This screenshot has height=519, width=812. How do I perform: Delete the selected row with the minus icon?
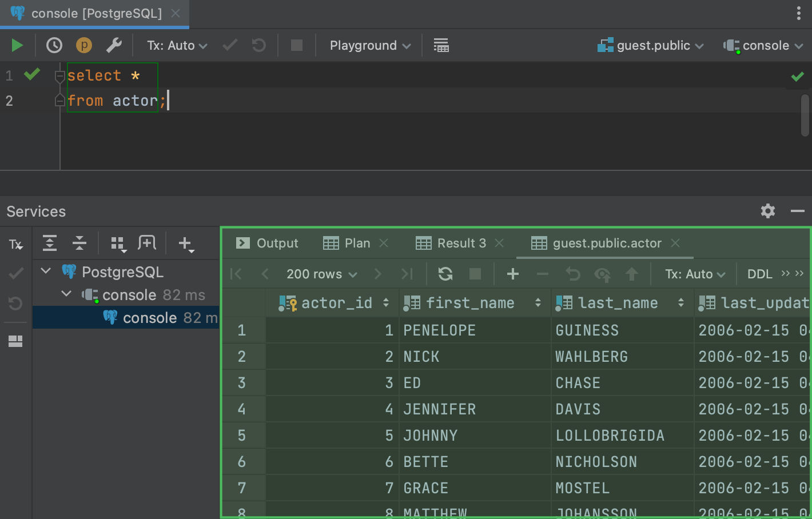[542, 274]
